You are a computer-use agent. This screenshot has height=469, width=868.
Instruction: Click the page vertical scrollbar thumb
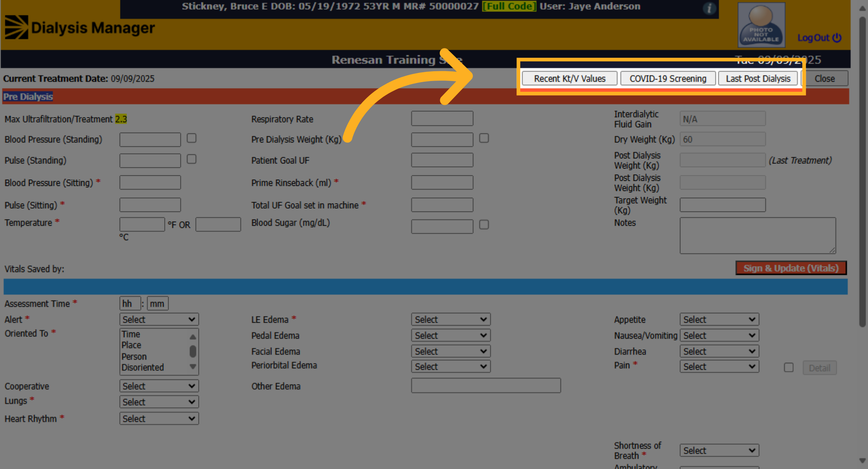pyautogui.click(x=863, y=172)
